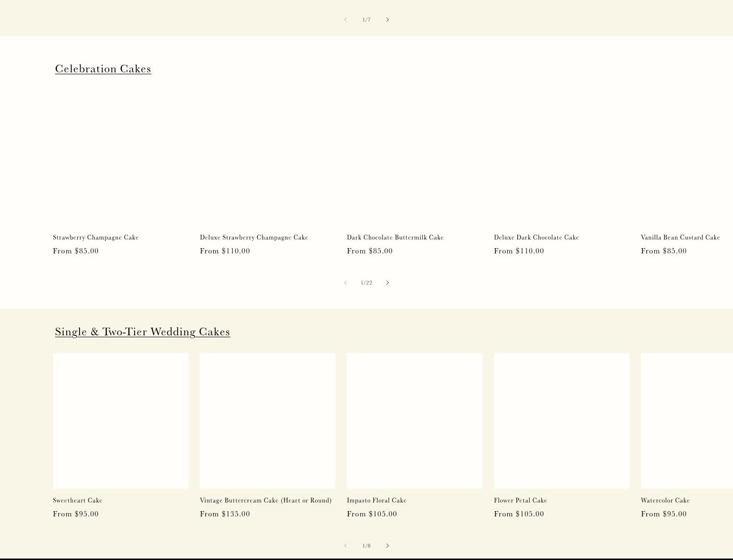Open the Sweetheart Cake title link

(78, 500)
